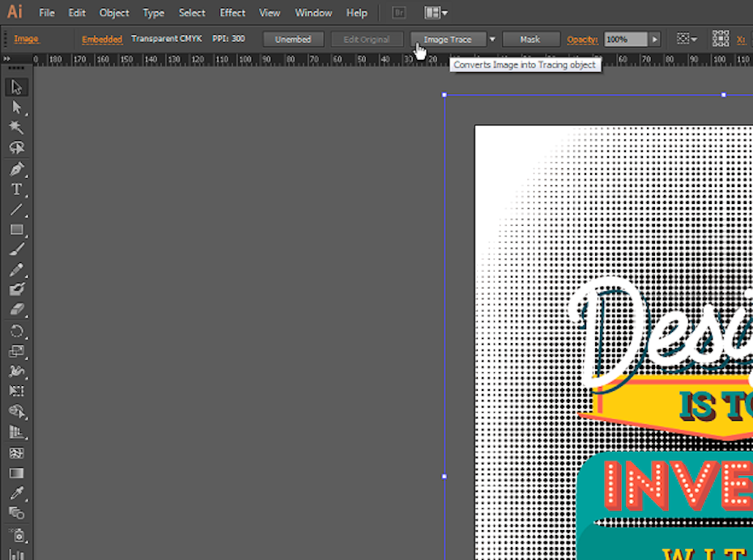Activate the Direct Selection tool
753x560 pixels.
(16, 108)
